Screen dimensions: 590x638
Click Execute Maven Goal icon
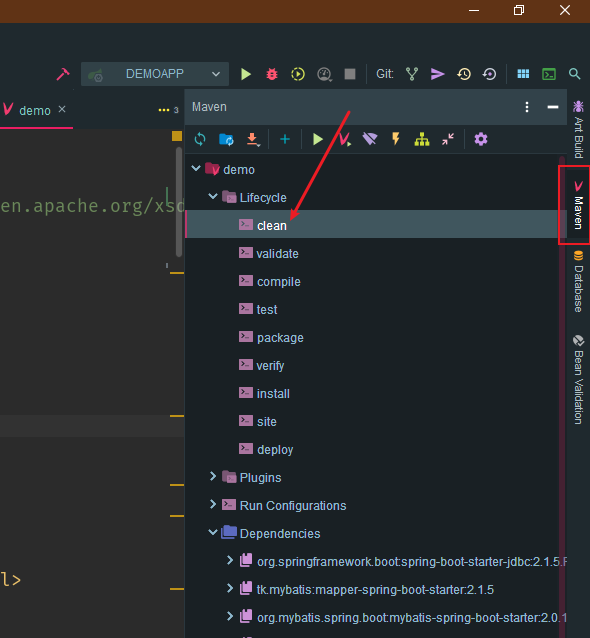pos(345,139)
